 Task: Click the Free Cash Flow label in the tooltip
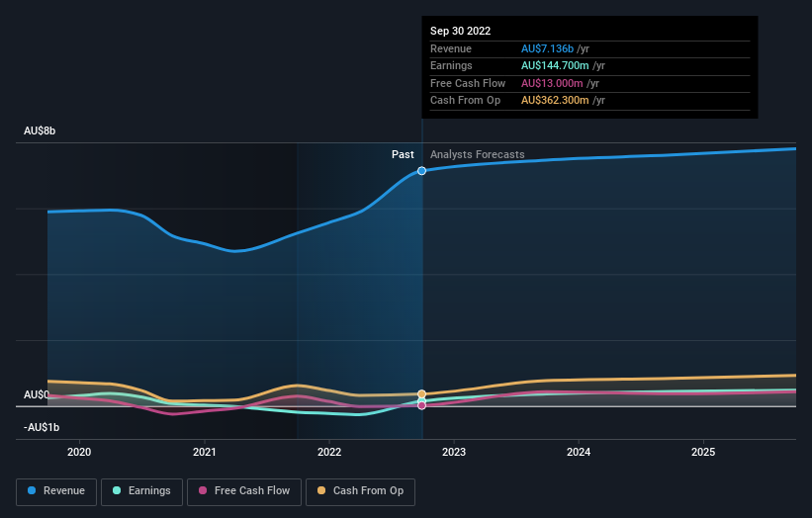[468, 83]
